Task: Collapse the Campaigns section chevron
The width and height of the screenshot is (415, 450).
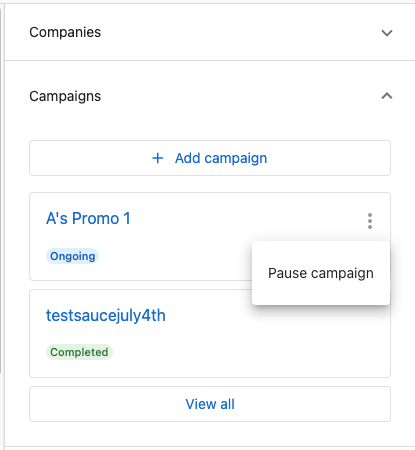Action: click(x=387, y=96)
